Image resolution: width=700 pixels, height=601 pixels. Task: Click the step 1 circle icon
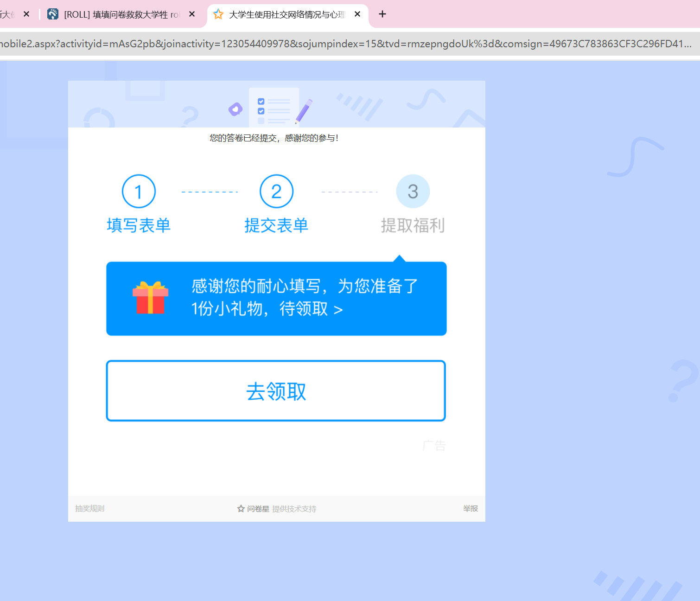(x=139, y=192)
